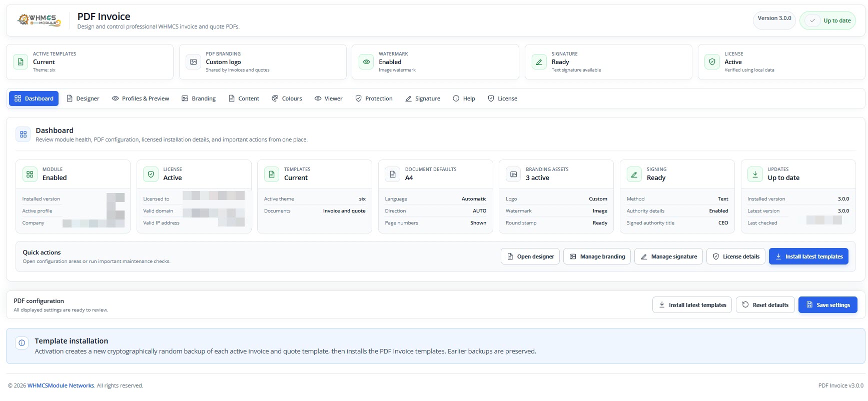Click the Page numbers "Shown" value
Image resolution: width=868 pixels, height=401 pixels.
click(478, 223)
